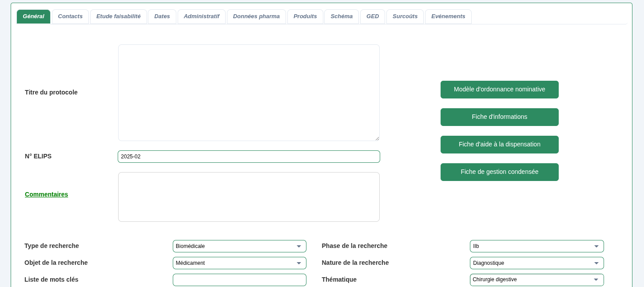View the Surcoûts tab
This screenshot has height=287, width=644.
pos(405,16)
